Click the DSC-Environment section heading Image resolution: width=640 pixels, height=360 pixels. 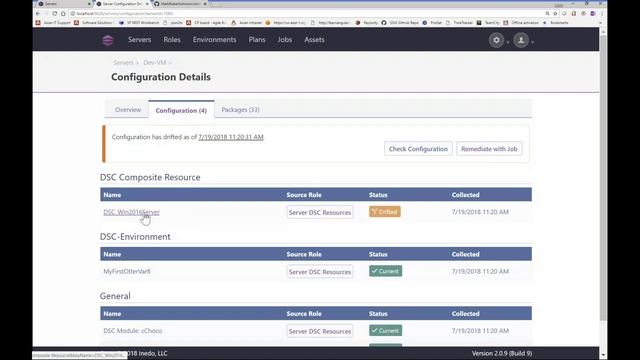pyautogui.click(x=135, y=237)
